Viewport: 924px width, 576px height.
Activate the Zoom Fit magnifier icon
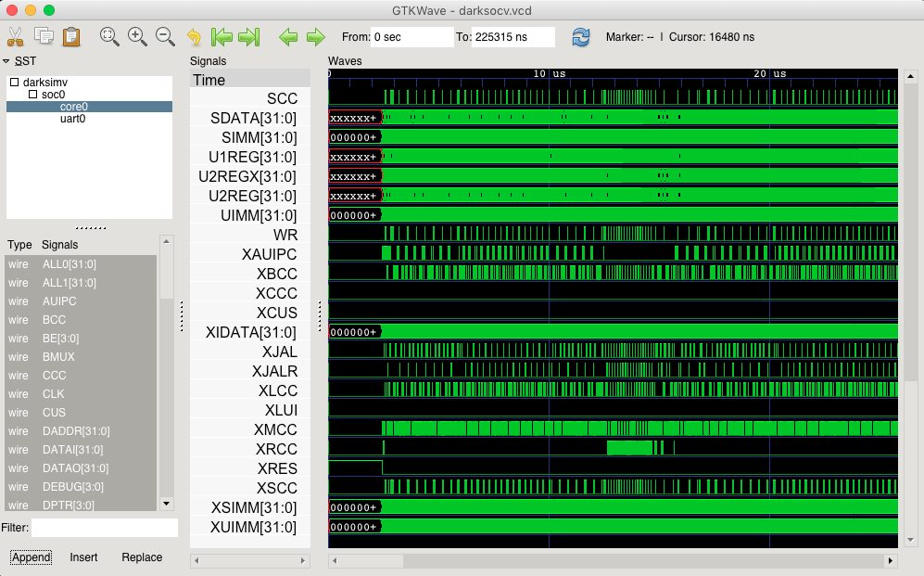109,37
